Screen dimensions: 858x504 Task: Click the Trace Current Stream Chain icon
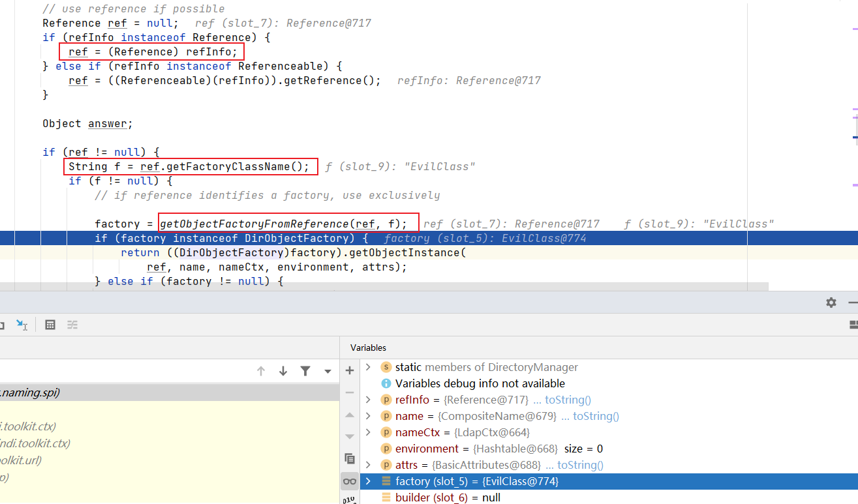[72, 324]
